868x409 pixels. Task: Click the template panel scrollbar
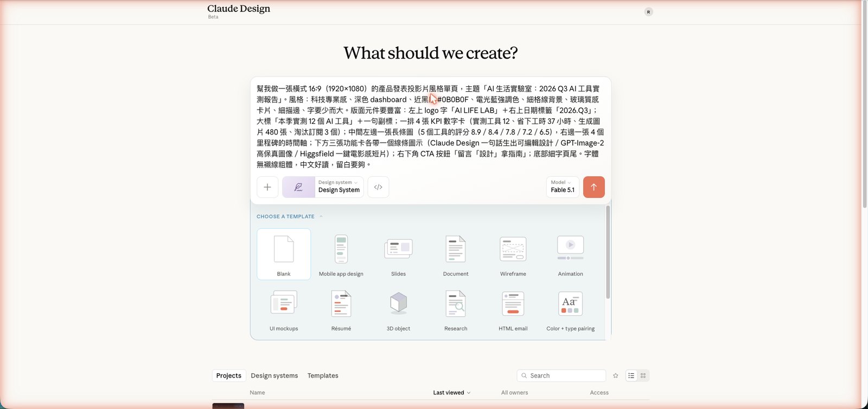point(608,252)
